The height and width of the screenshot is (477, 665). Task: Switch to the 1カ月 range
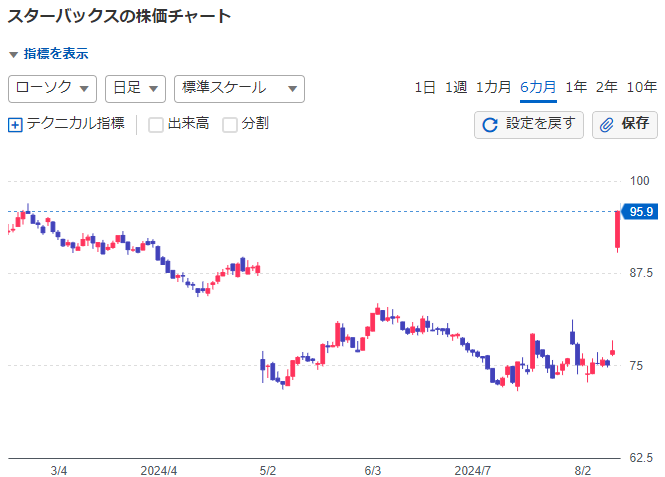tap(493, 88)
